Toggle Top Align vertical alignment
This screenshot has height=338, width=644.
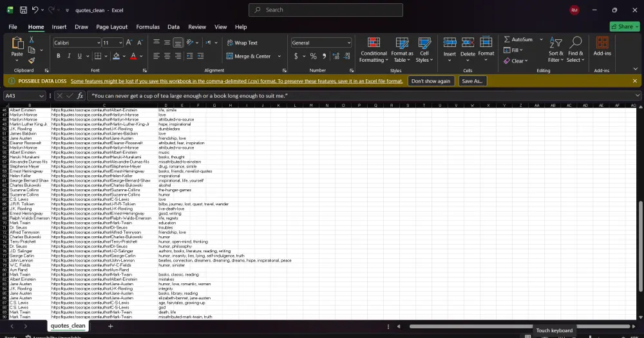(x=156, y=42)
